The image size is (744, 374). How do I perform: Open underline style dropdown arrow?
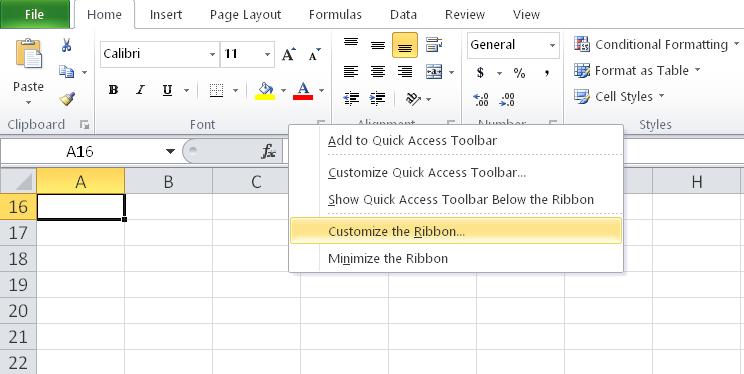(x=186, y=90)
